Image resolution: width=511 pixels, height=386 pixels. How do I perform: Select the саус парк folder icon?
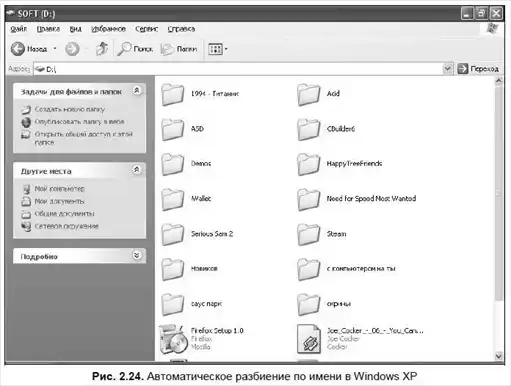(x=173, y=304)
